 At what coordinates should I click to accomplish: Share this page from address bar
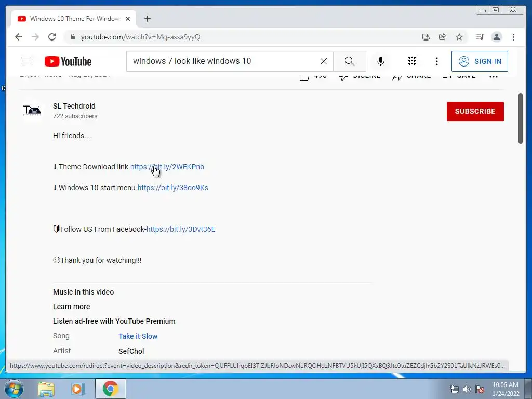(x=443, y=37)
